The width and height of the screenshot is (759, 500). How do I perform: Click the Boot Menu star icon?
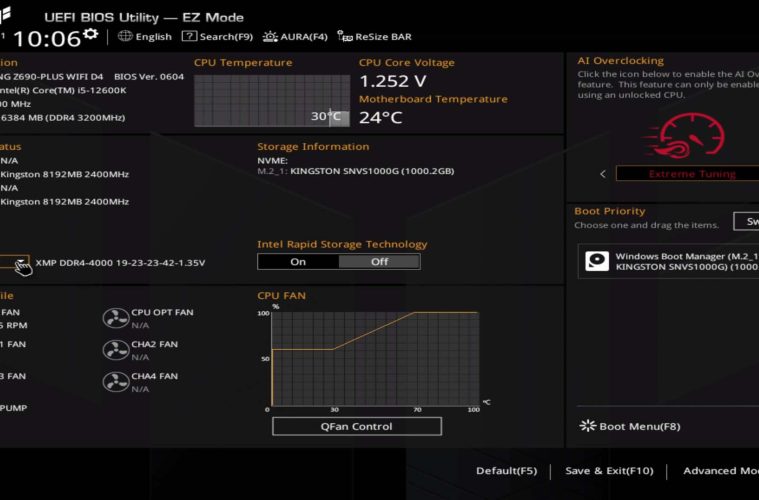click(587, 426)
